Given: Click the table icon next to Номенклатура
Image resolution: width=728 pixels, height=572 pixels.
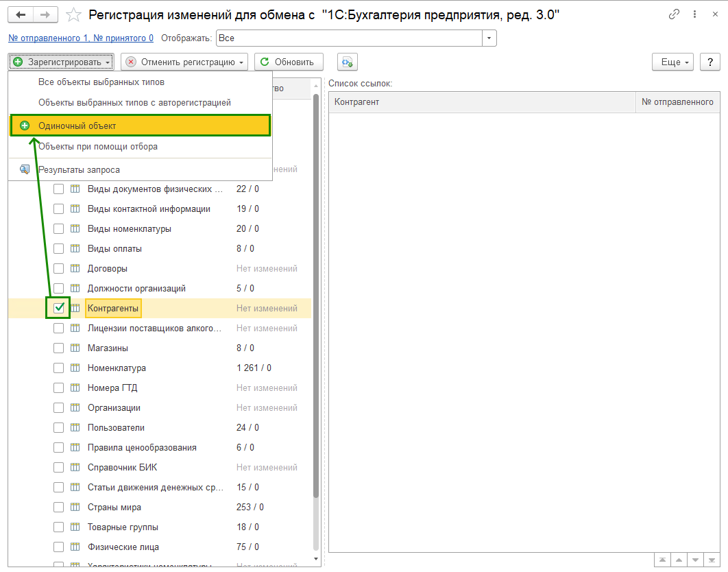Looking at the screenshot, I should point(75,368).
